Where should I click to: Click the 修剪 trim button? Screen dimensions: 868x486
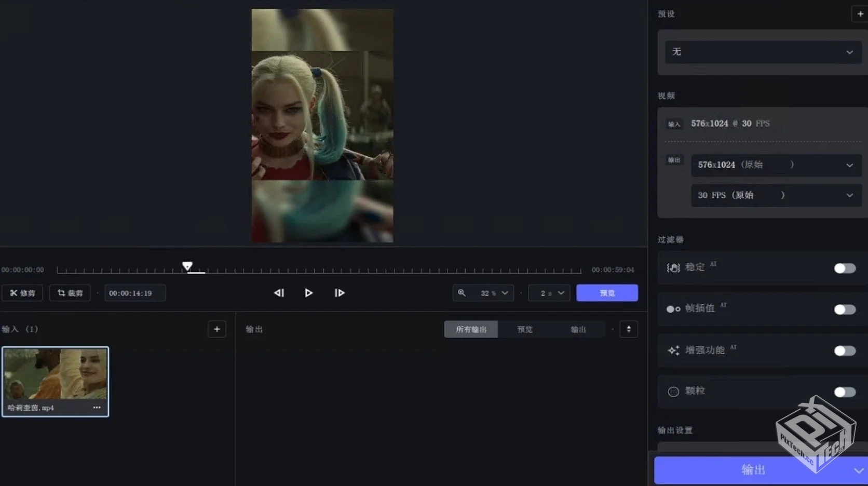coord(22,293)
